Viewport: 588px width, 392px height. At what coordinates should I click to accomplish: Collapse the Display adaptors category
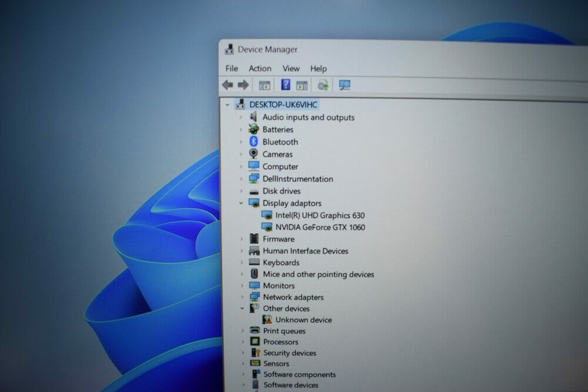(x=241, y=203)
